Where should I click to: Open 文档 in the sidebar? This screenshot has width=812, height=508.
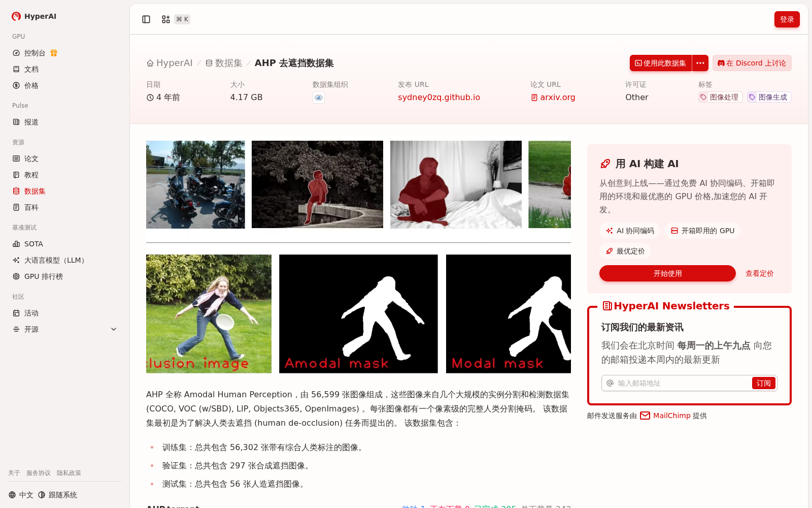(64, 69)
